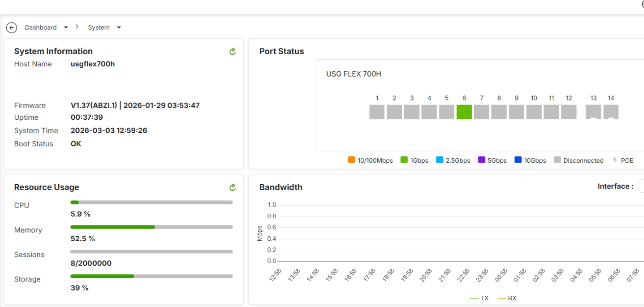Viewport: 644px width, 307px height.
Task: Click the Memory usage progress bar
Action: (x=152, y=227)
